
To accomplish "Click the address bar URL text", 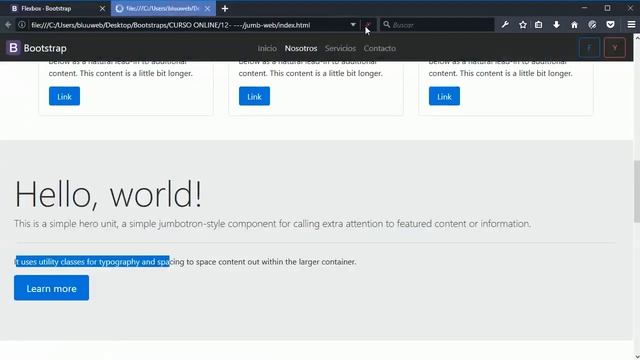I will click(x=171, y=25).
